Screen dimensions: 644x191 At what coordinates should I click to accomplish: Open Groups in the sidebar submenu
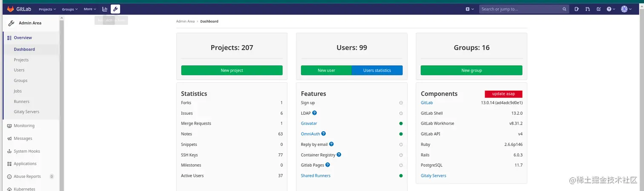(x=20, y=81)
